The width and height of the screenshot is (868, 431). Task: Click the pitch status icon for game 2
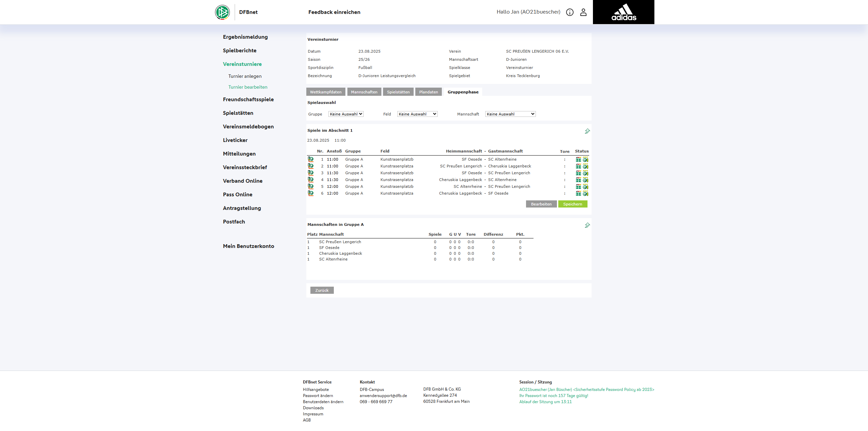pyautogui.click(x=578, y=166)
